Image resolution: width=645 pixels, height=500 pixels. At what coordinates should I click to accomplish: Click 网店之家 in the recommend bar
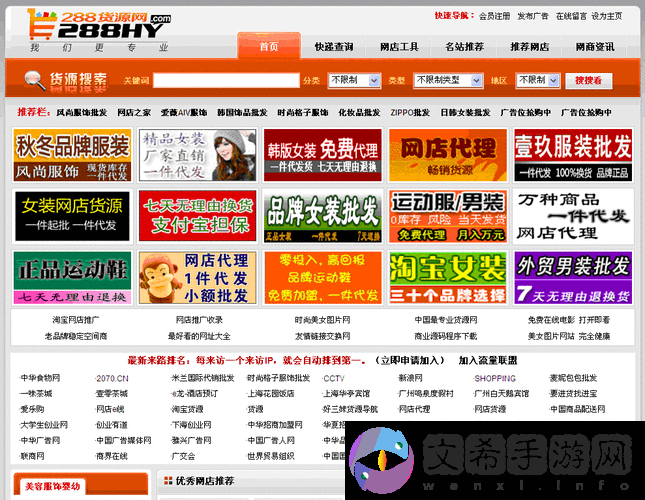tap(134, 112)
